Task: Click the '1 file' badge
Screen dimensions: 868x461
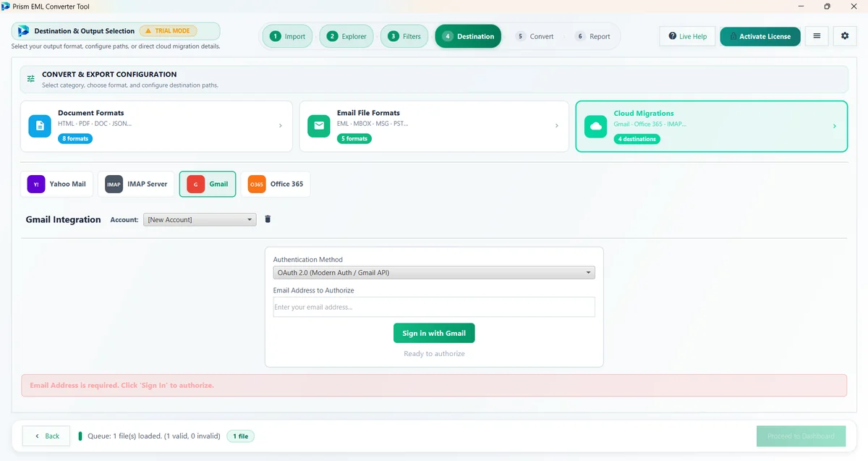Action: click(240, 436)
